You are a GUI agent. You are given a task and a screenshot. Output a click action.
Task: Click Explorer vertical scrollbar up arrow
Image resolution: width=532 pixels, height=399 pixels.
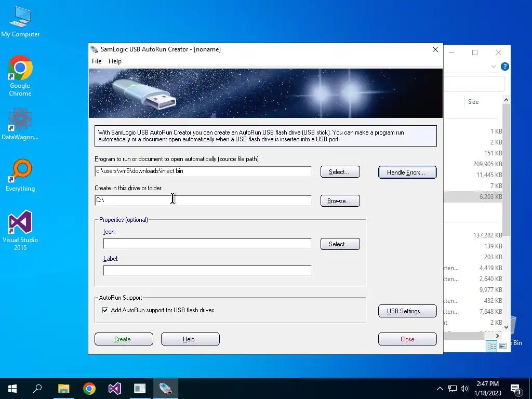[506, 100]
